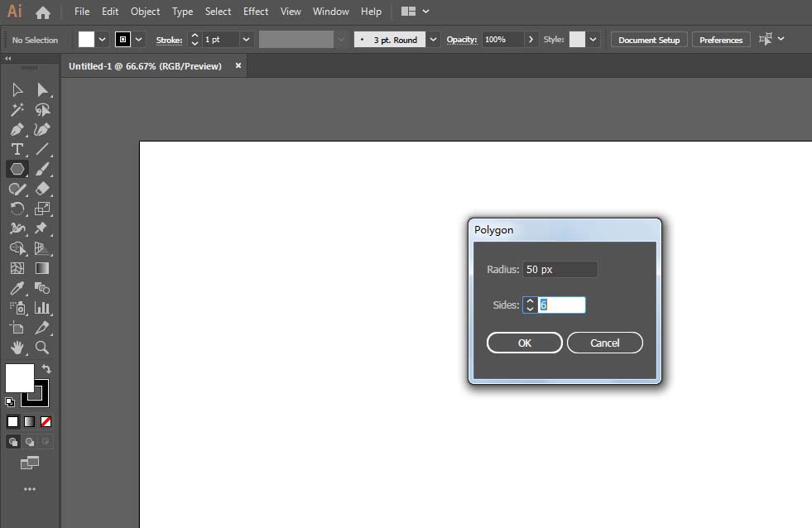The image size is (812, 528).
Task: Open the Edit menu
Action: click(110, 12)
